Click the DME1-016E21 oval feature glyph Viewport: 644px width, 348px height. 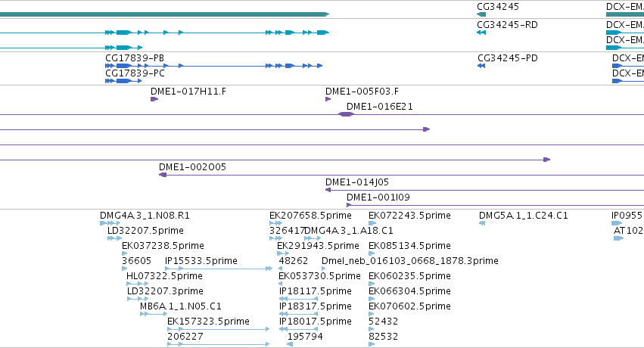[346, 114]
